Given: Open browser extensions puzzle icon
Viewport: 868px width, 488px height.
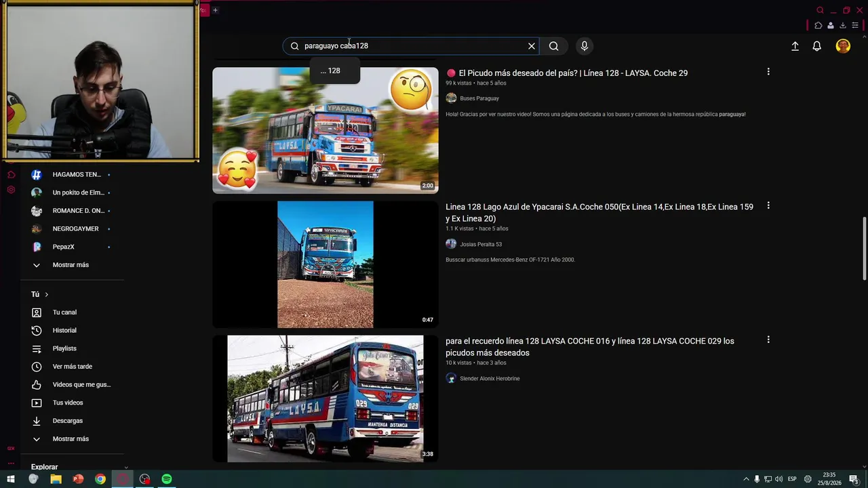Looking at the screenshot, I should tap(818, 26).
